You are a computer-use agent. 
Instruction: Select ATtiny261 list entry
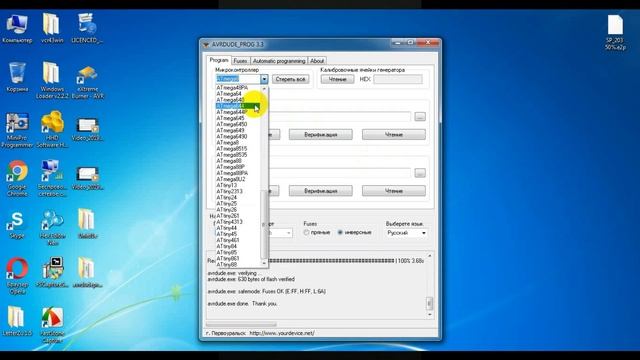tap(238, 216)
